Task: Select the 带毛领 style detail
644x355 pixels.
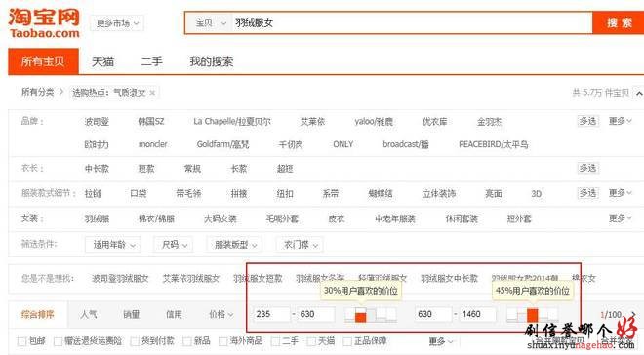Action: [188, 194]
